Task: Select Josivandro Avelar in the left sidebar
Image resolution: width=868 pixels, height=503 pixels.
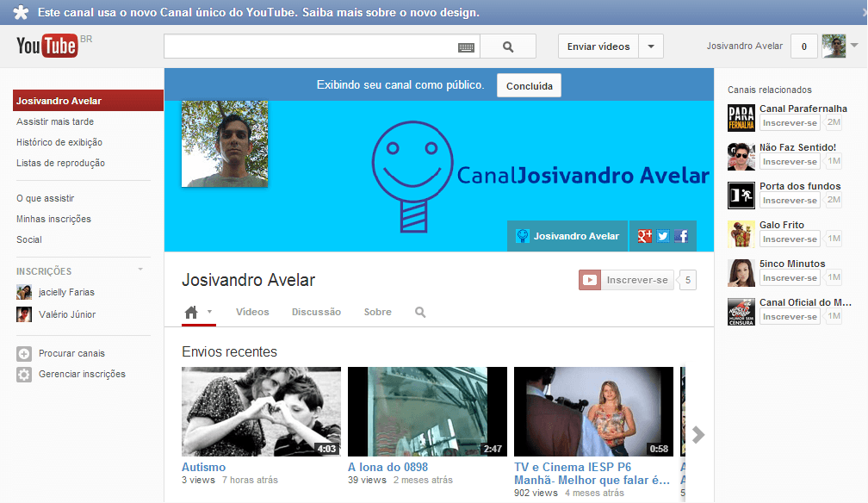Action: click(88, 101)
